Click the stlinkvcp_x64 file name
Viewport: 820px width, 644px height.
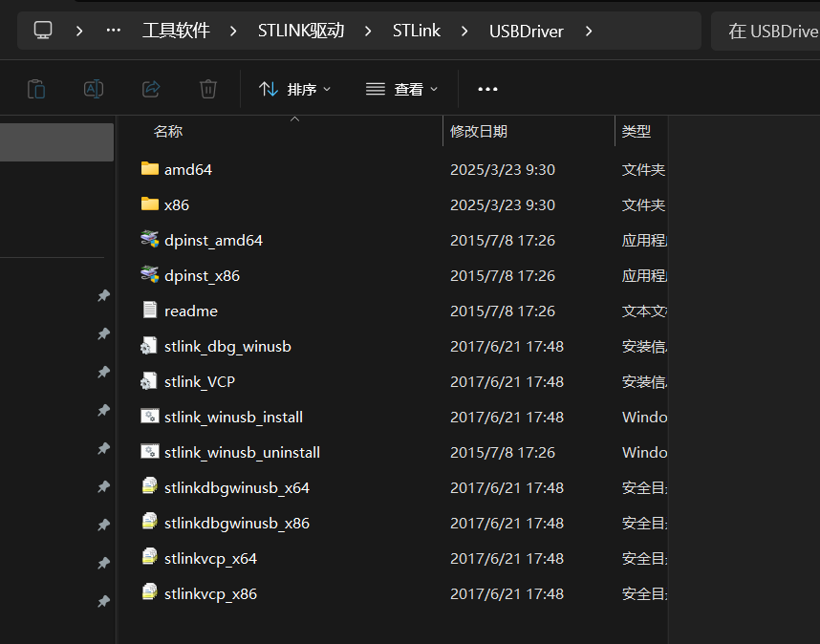[210, 558]
